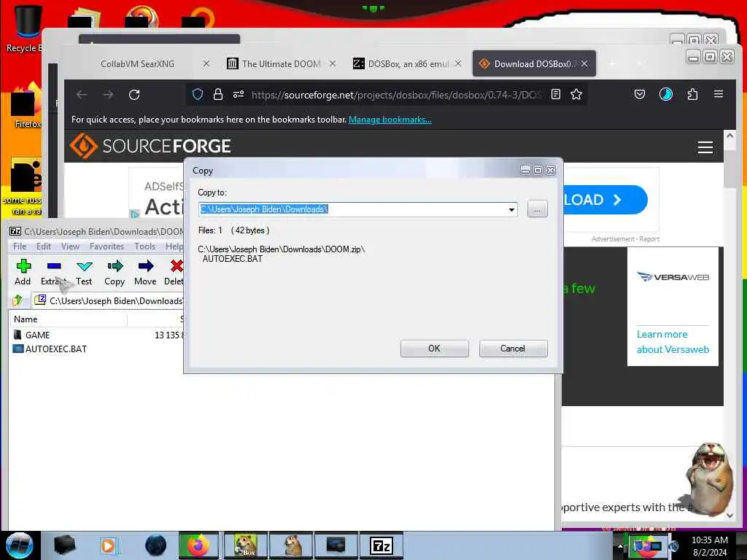Open Favorites menu in 7-Zip
Screen dimensions: 747x560
tap(107, 246)
